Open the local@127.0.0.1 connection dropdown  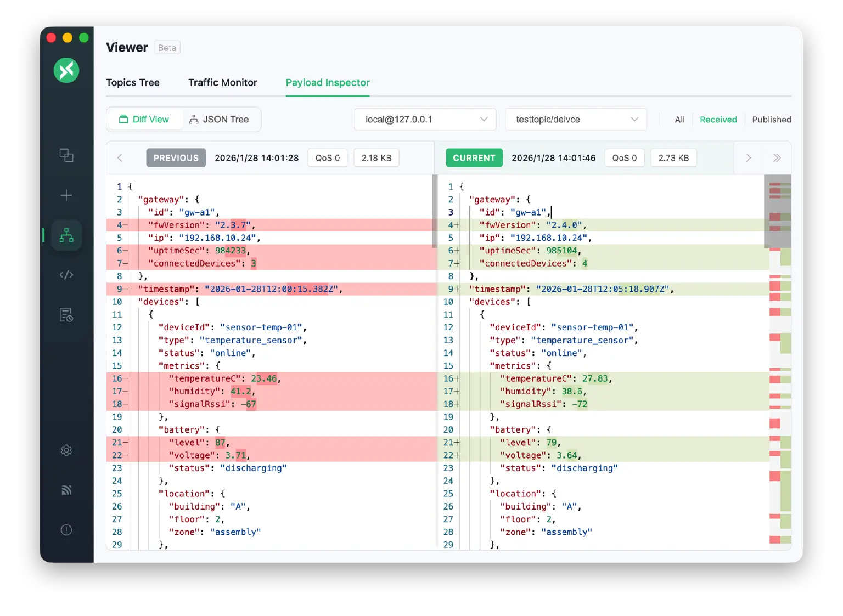point(425,120)
